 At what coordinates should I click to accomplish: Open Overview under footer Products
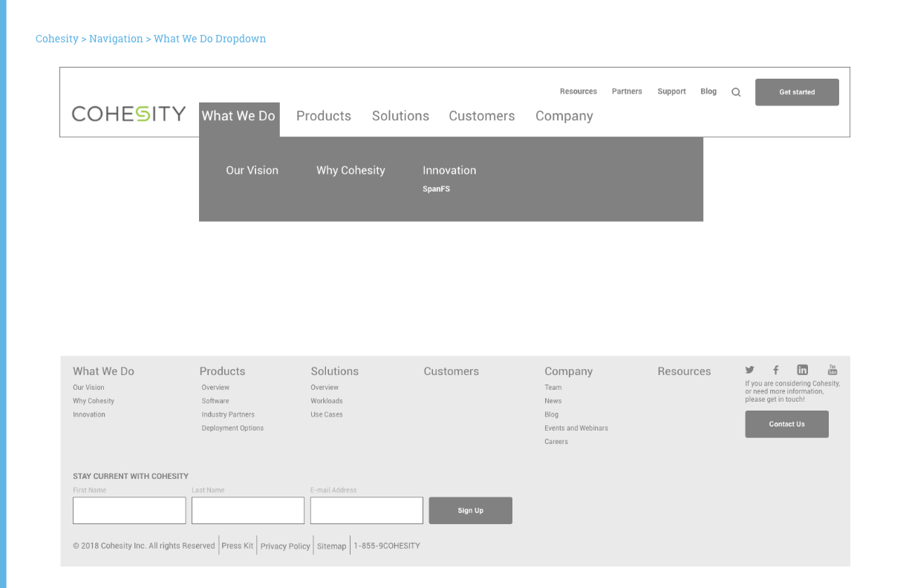pos(215,388)
